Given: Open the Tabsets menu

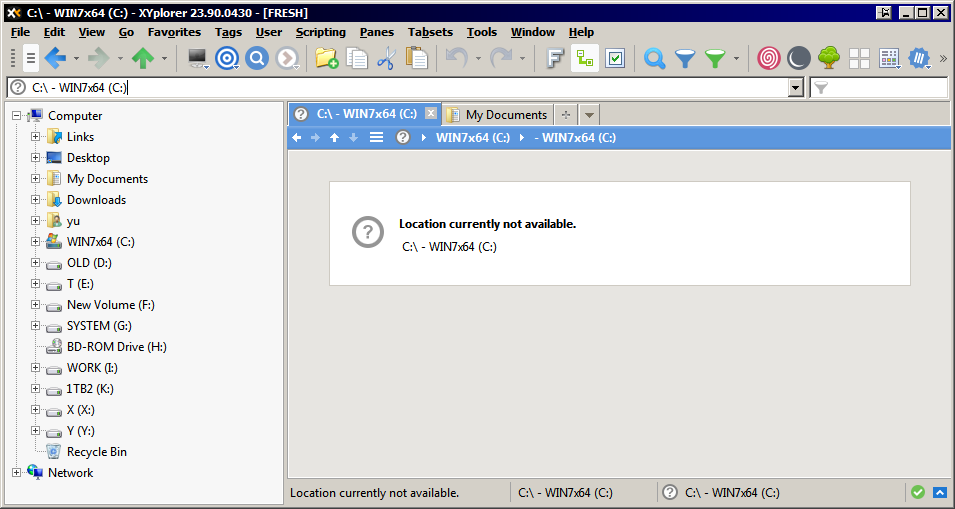Looking at the screenshot, I should (x=431, y=32).
